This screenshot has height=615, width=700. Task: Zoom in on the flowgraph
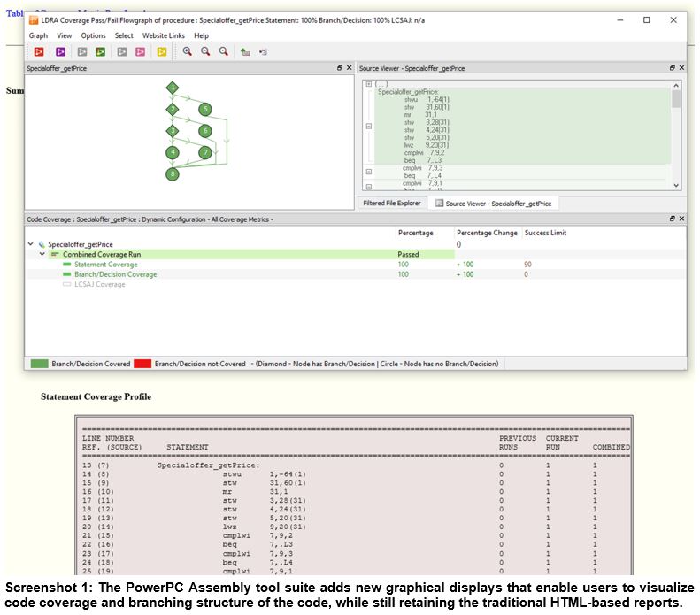pos(187,52)
